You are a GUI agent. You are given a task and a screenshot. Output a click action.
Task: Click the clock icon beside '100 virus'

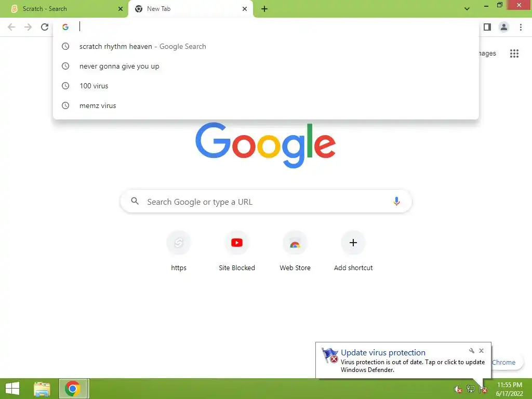(65, 86)
